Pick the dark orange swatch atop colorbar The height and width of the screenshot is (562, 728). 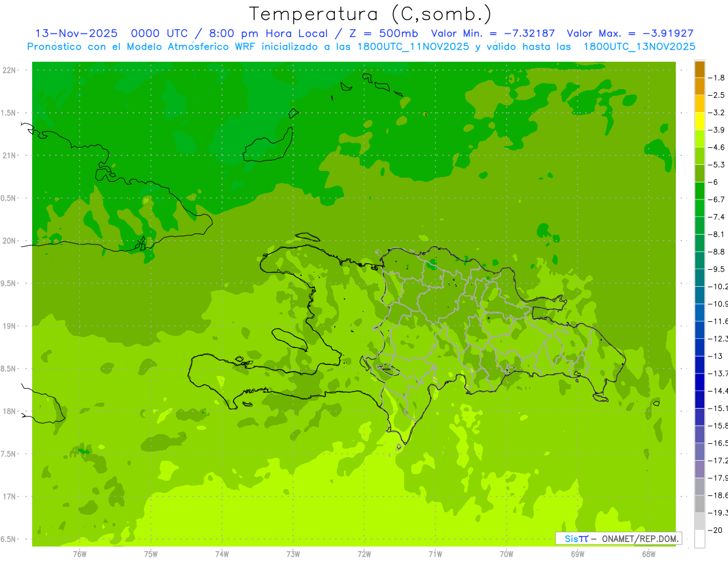pyautogui.click(x=699, y=69)
